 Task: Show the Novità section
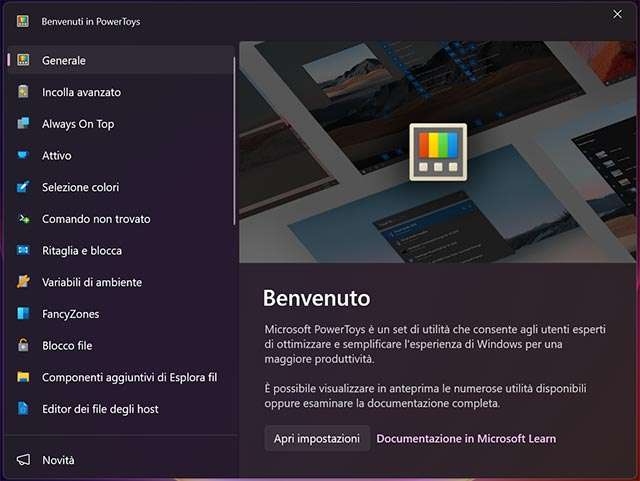click(x=120, y=460)
